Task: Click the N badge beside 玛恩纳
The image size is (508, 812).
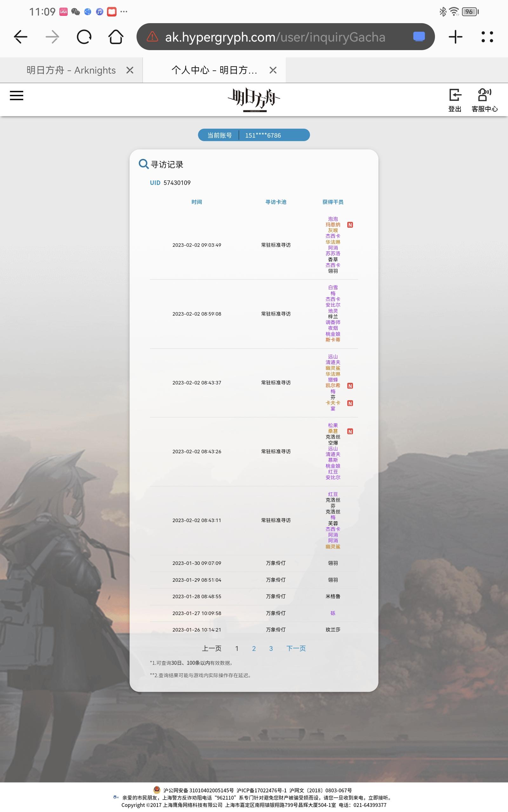Action: pyautogui.click(x=350, y=225)
